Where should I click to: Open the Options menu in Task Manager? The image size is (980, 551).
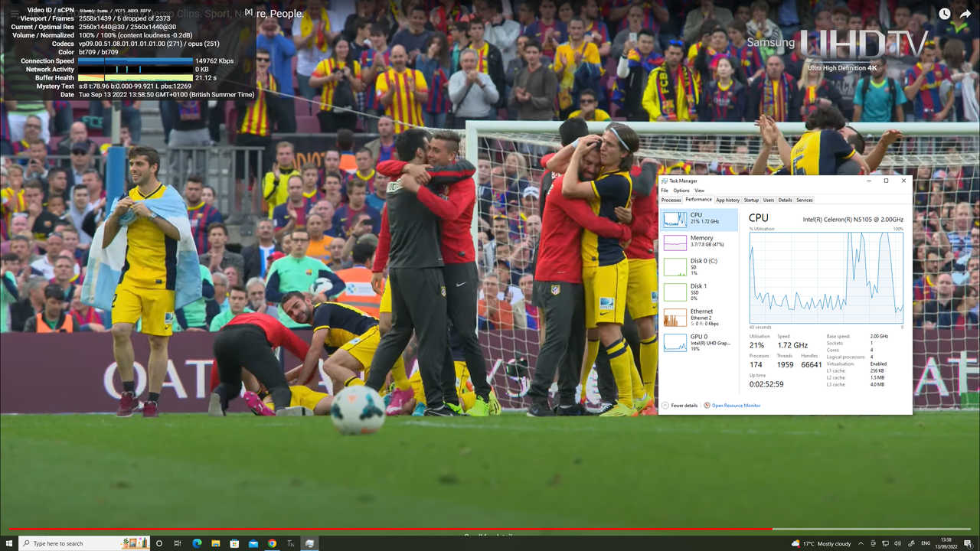pyautogui.click(x=681, y=191)
